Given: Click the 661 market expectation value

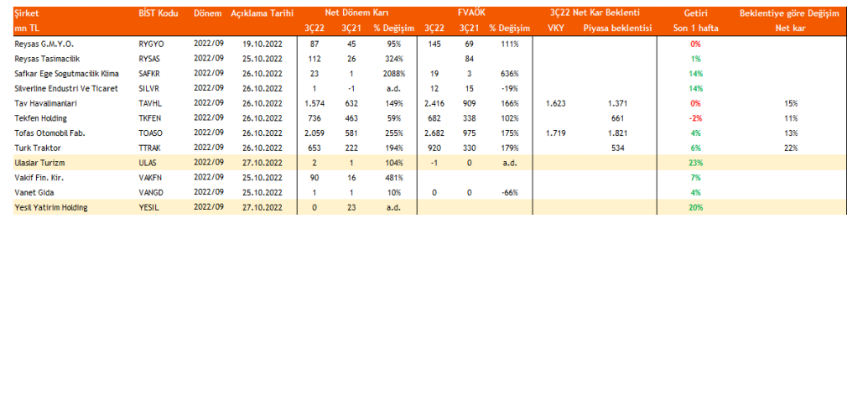Looking at the screenshot, I should 618,118.
